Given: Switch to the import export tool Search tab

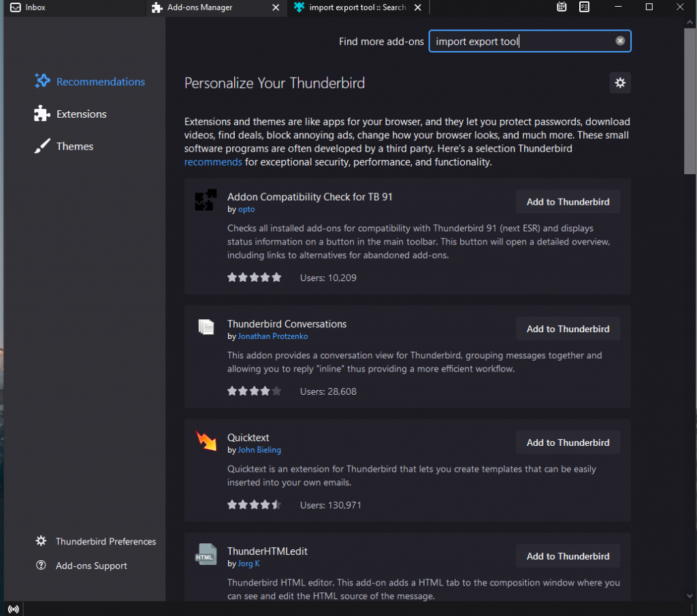Looking at the screenshot, I should (358, 7).
